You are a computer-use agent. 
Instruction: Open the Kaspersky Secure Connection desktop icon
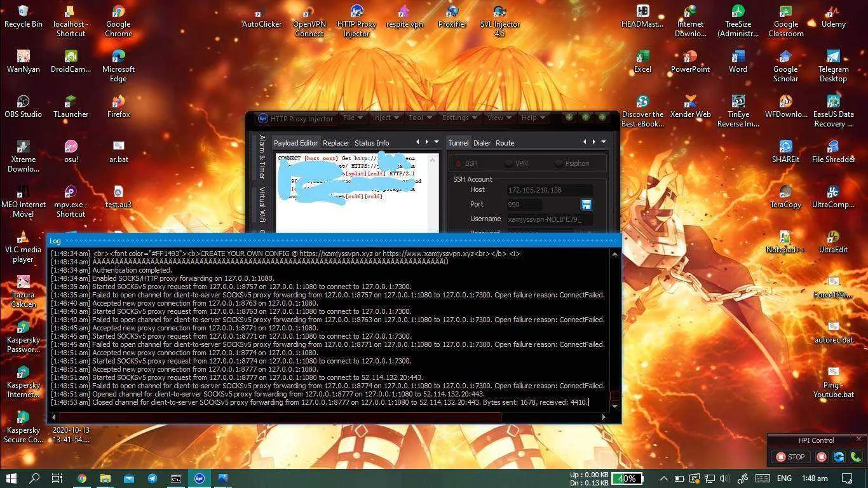pyautogui.click(x=23, y=426)
